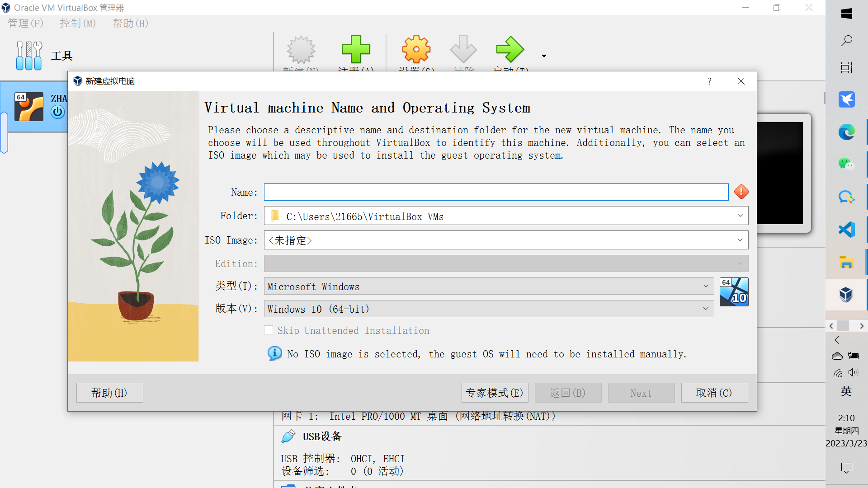Open the Type dropdown showing Microsoft Windows
This screenshot has width=868, height=488.
click(x=489, y=286)
